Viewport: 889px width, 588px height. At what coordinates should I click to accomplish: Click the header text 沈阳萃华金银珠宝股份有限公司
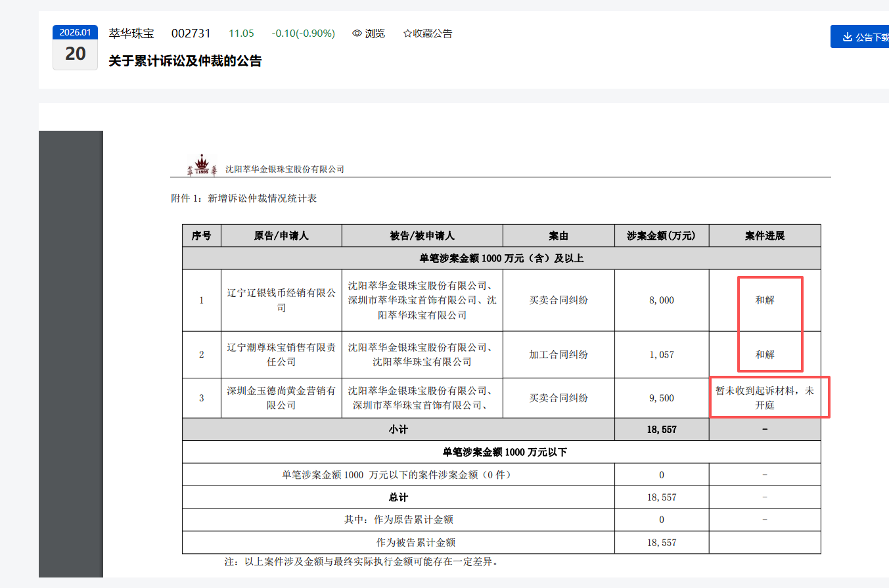coord(285,169)
